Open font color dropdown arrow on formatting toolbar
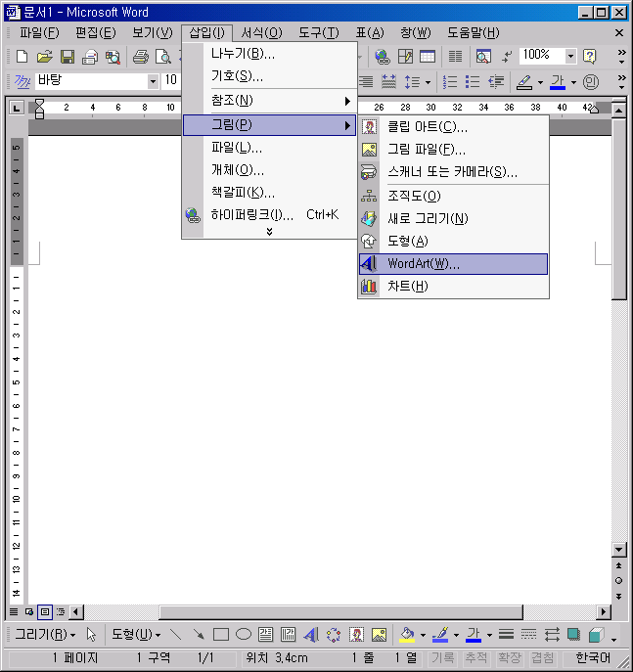This screenshot has height=672, width=633. point(573,82)
